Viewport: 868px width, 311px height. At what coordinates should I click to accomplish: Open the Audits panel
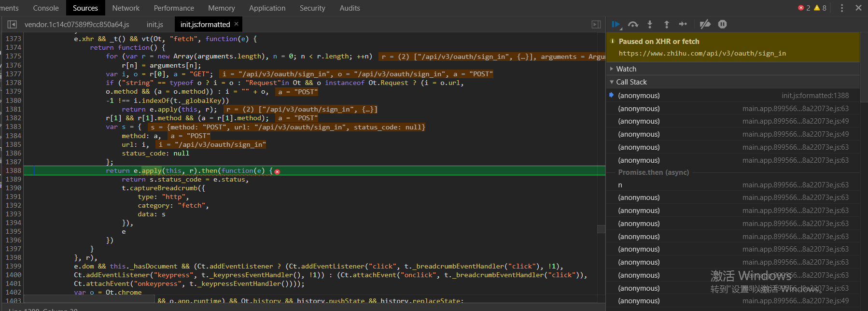(x=350, y=8)
